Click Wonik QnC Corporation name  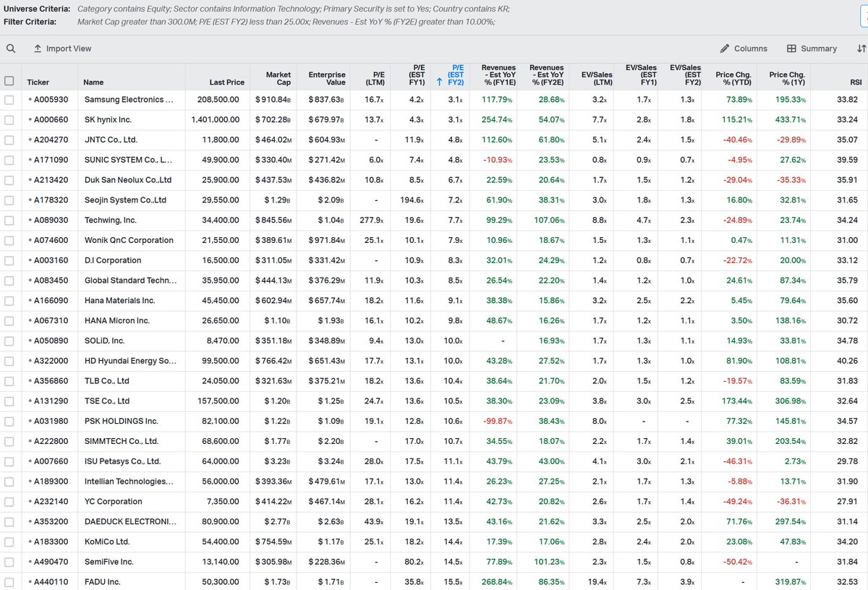pyautogui.click(x=129, y=240)
